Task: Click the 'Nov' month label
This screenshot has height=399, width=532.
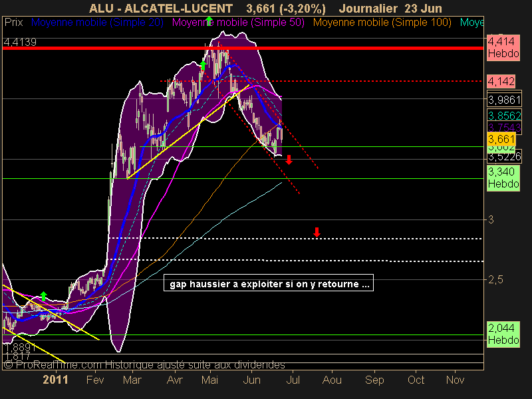Action: pyautogui.click(x=455, y=380)
